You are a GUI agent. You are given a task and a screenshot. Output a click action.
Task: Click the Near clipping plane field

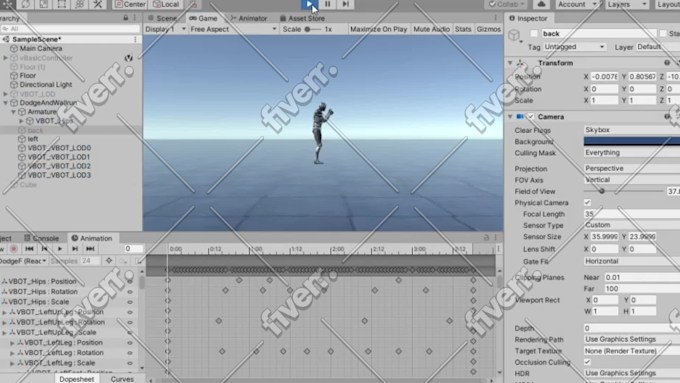(642, 277)
